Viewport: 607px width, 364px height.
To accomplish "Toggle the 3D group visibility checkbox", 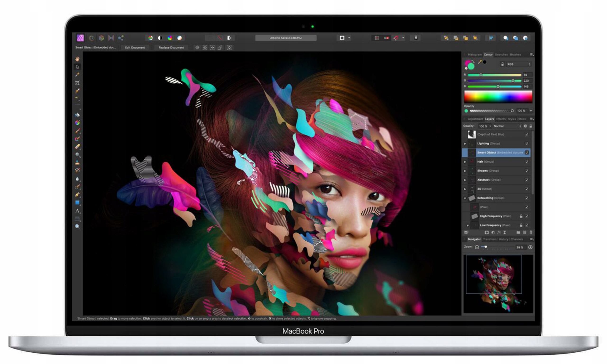I will pos(527,189).
